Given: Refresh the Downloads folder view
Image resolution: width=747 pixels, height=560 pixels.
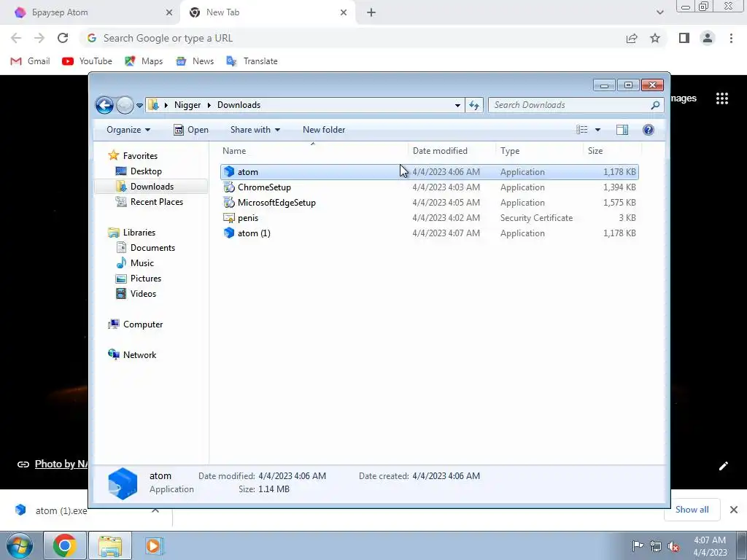Looking at the screenshot, I should pyautogui.click(x=474, y=105).
